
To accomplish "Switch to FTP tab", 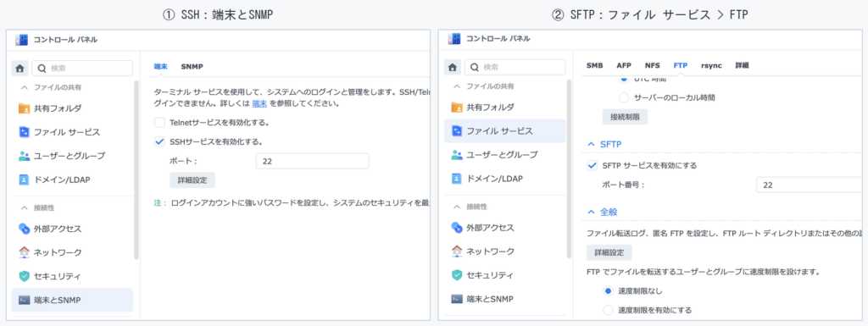I will click(681, 65).
